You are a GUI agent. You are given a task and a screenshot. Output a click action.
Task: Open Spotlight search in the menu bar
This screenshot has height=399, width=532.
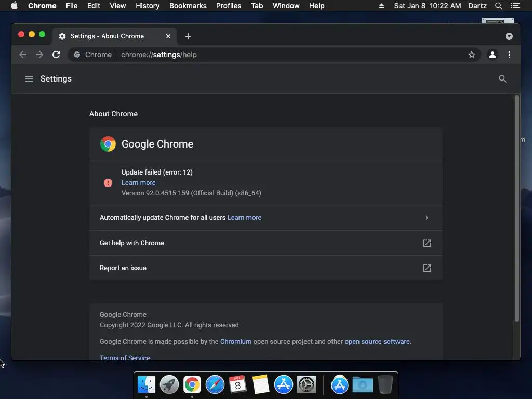[498, 6]
